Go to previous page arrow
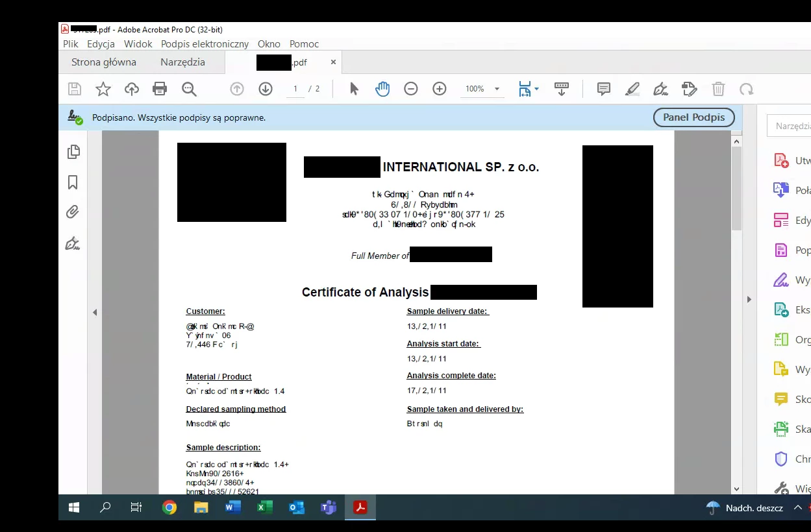811x532 pixels. (x=237, y=89)
